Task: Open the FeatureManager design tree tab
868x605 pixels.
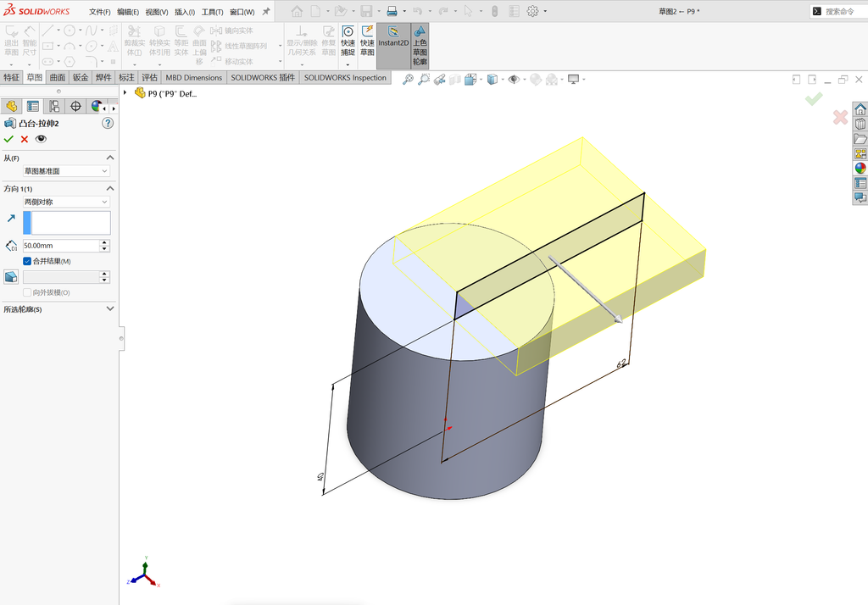Action: click(x=11, y=106)
